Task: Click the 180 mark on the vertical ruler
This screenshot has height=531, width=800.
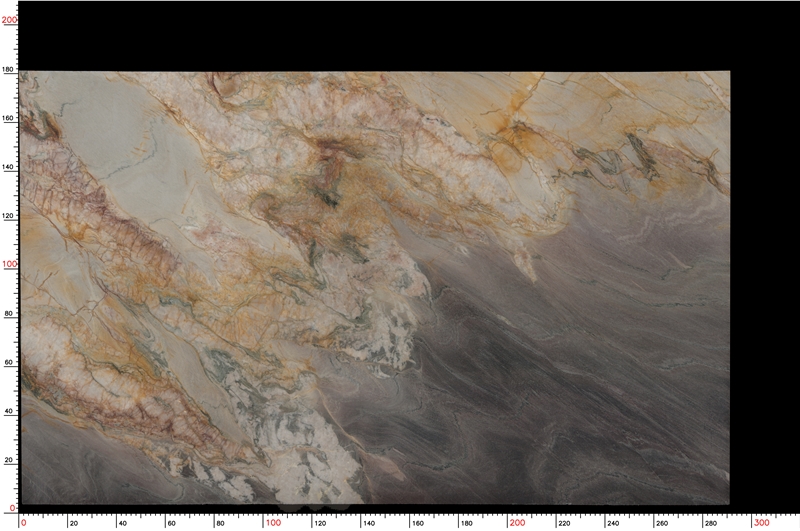Action: (x=9, y=69)
